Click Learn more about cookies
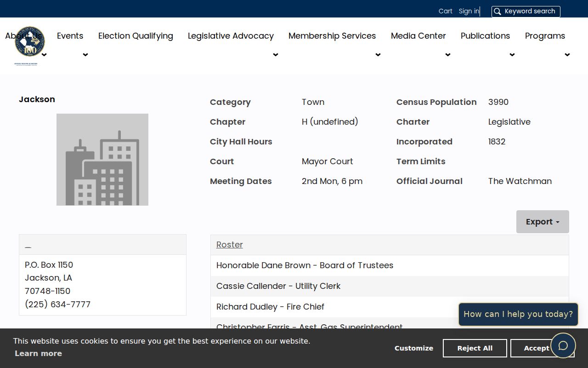Screen dimensions: 588x368 point(38,353)
